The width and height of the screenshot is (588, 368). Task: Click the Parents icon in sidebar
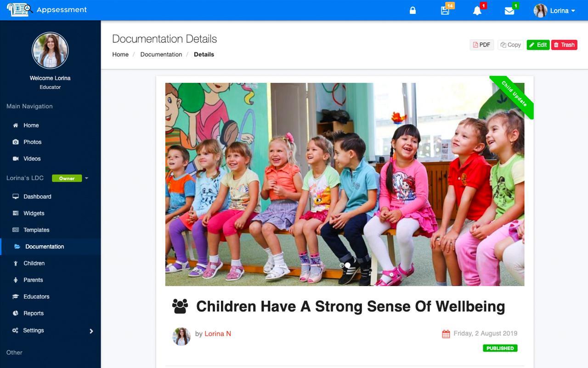click(x=16, y=280)
